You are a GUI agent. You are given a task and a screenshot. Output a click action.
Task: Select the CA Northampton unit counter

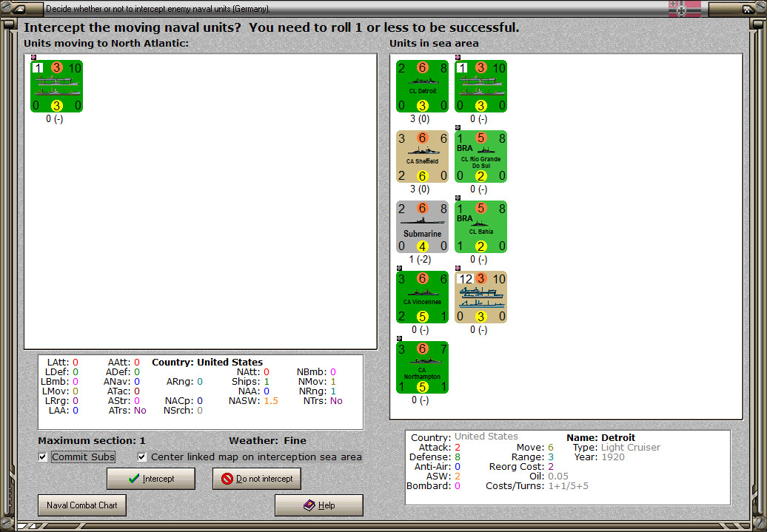422,368
